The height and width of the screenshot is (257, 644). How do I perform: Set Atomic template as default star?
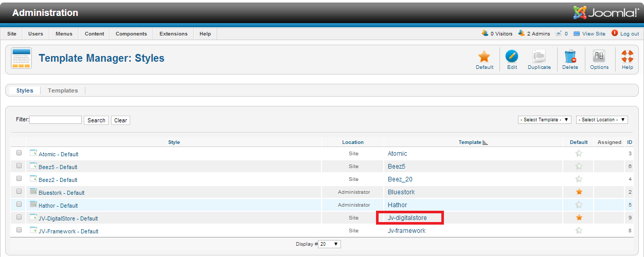(579, 153)
